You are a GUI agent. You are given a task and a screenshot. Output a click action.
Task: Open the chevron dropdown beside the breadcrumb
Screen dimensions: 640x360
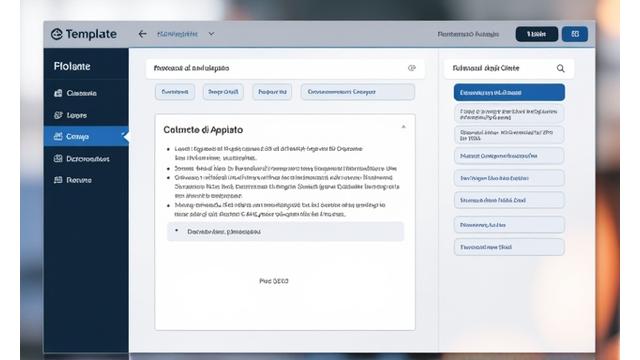pyautogui.click(x=211, y=34)
